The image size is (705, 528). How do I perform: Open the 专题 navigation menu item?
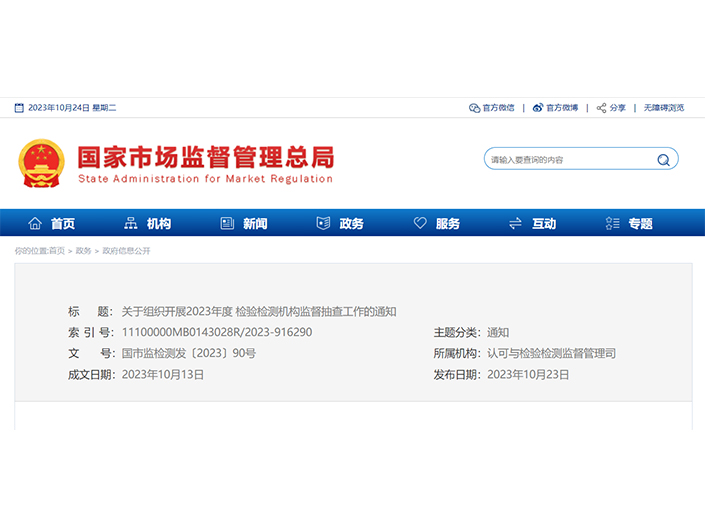click(x=640, y=223)
